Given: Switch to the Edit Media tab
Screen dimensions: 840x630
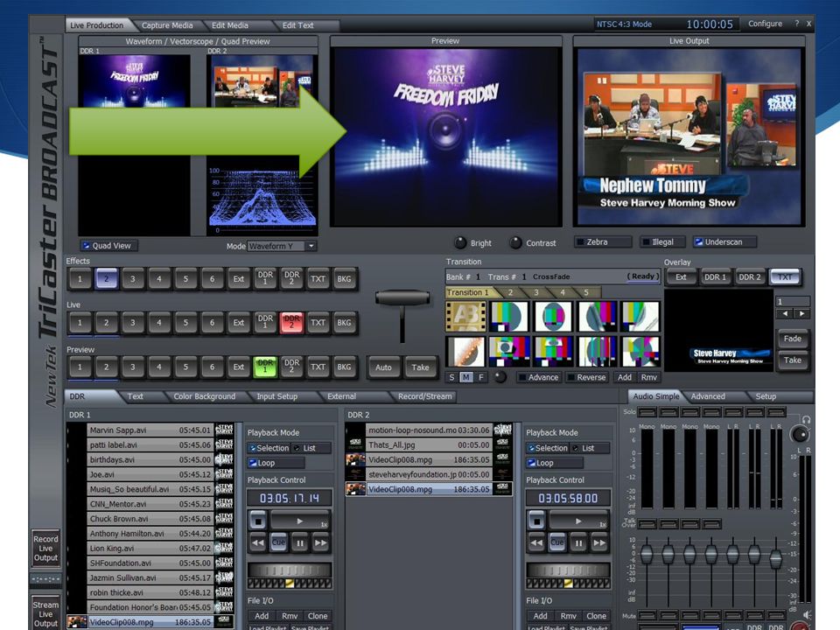Looking at the screenshot, I should click(230, 25).
